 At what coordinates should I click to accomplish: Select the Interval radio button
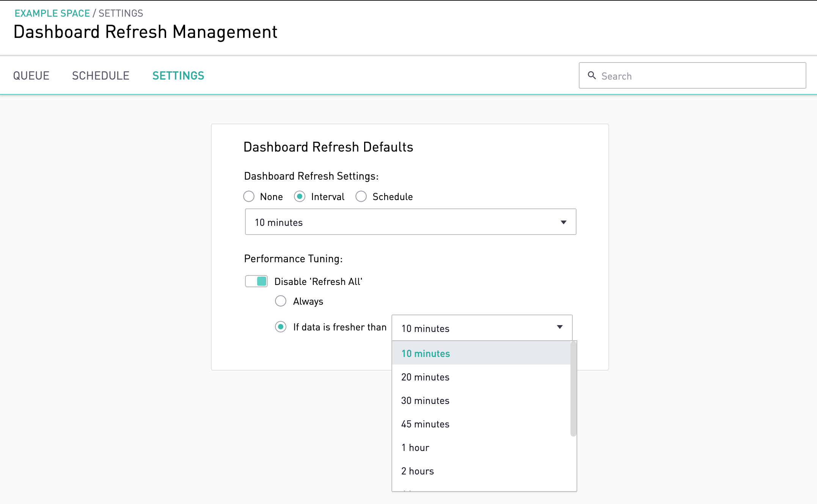click(x=300, y=196)
